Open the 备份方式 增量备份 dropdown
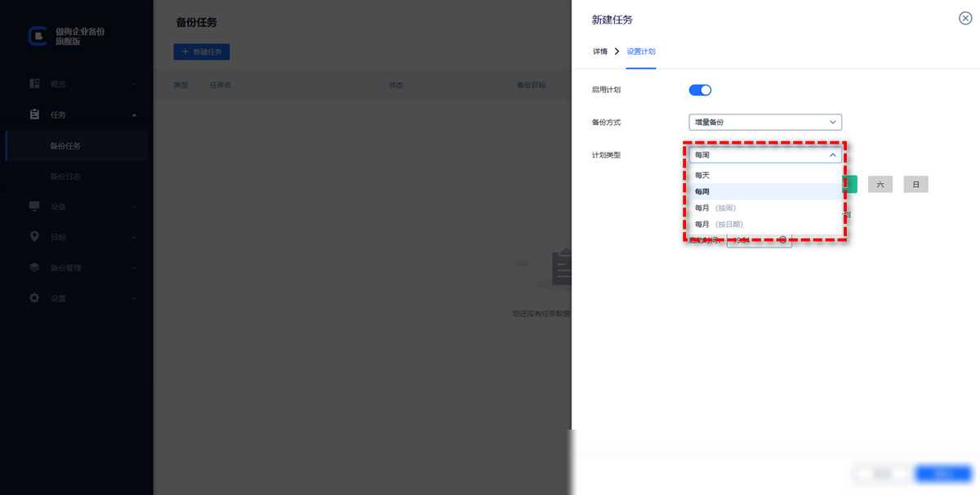The width and height of the screenshot is (980, 495). coord(765,123)
